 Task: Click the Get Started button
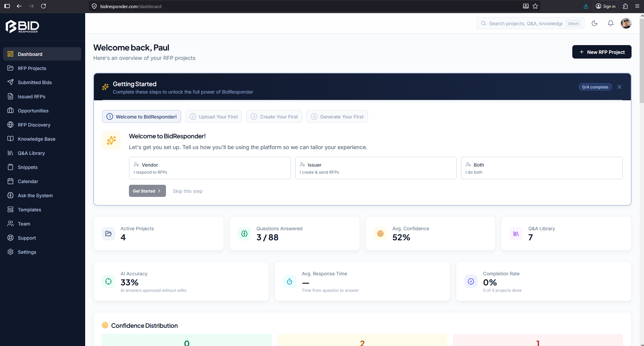click(147, 191)
